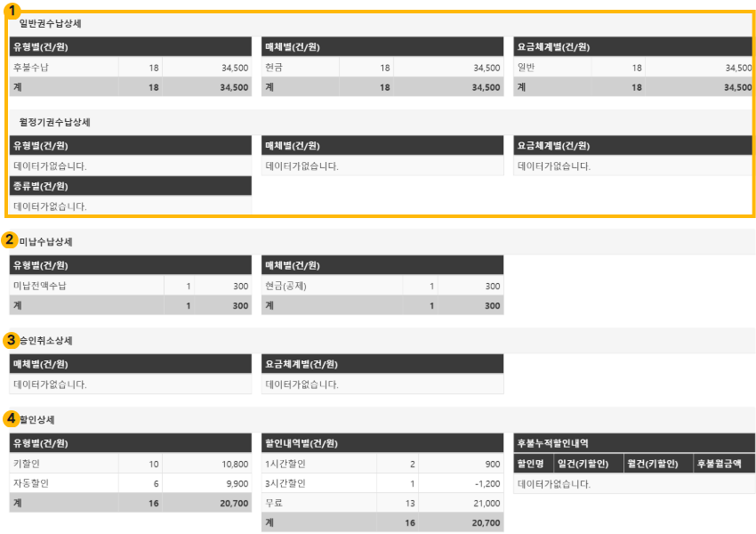Viewport: 756px width, 534px height.
Task: Select the 900 amount for 1시간할인
Action: 493,464
